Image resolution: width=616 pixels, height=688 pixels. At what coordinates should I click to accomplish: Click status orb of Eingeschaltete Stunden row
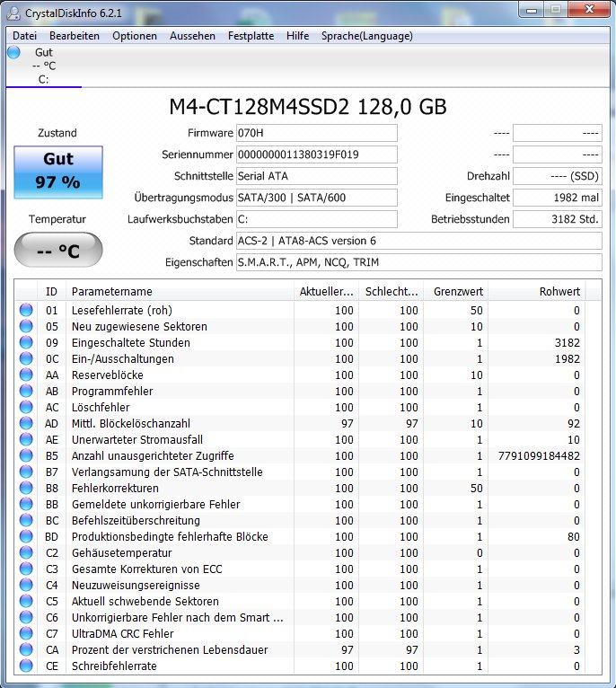(26, 342)
